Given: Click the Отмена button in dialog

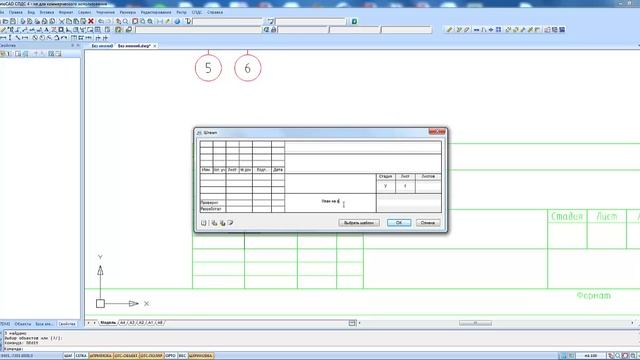Looking at the screenshot, I should tap(428, 222).
